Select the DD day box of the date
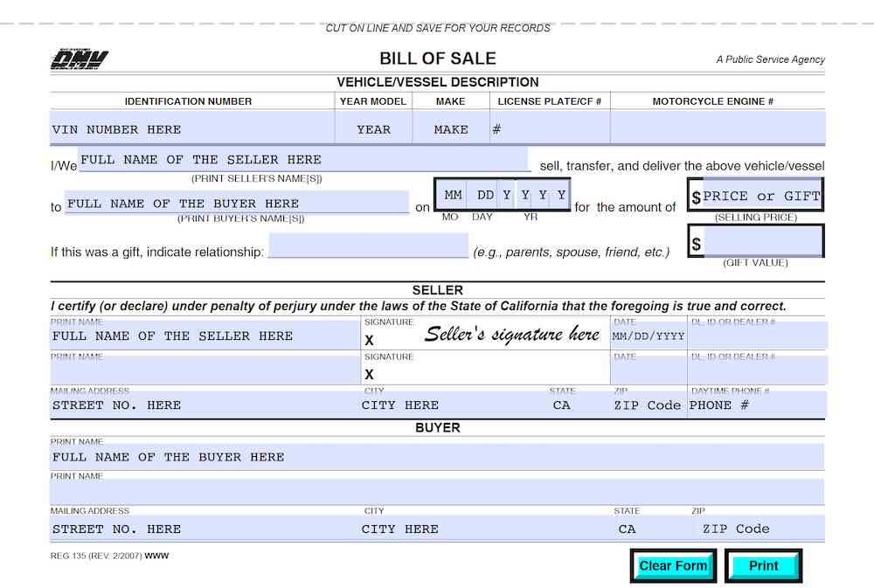The width and height of the screenshot is (874, 588). tap(485, 195)
